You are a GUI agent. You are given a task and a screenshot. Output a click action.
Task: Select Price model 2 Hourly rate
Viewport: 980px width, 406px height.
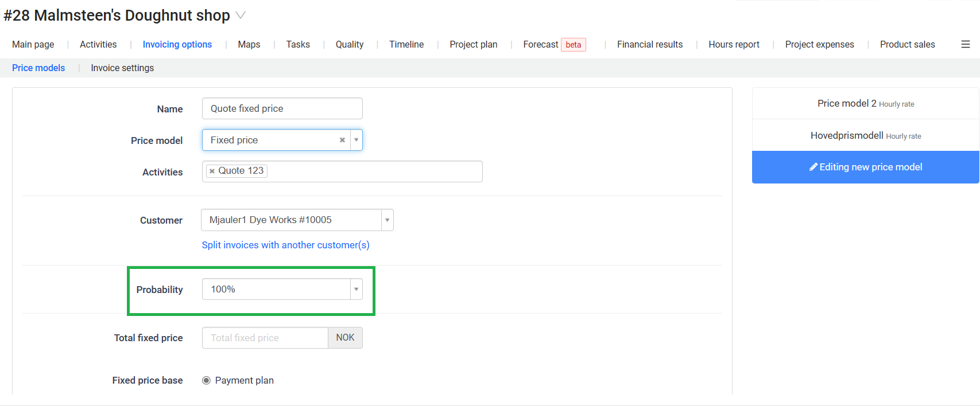click(866, 103)
